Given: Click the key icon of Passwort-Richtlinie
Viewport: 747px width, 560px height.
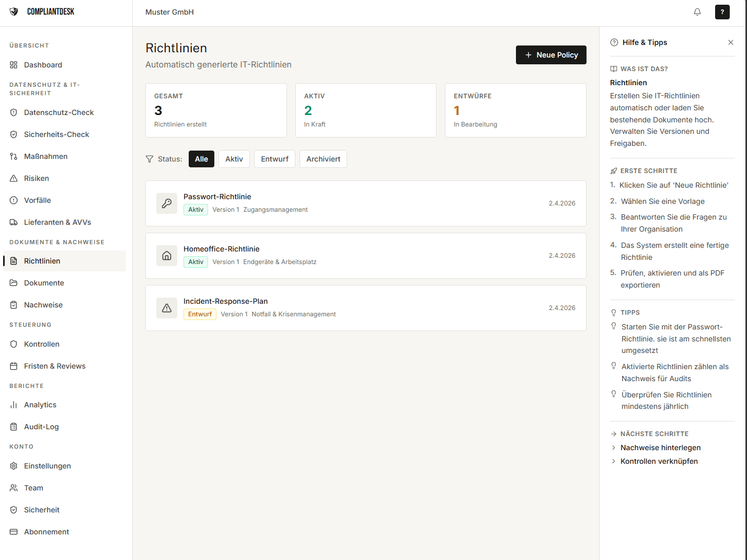Looking at the screenshot, I should click(167, 203).
